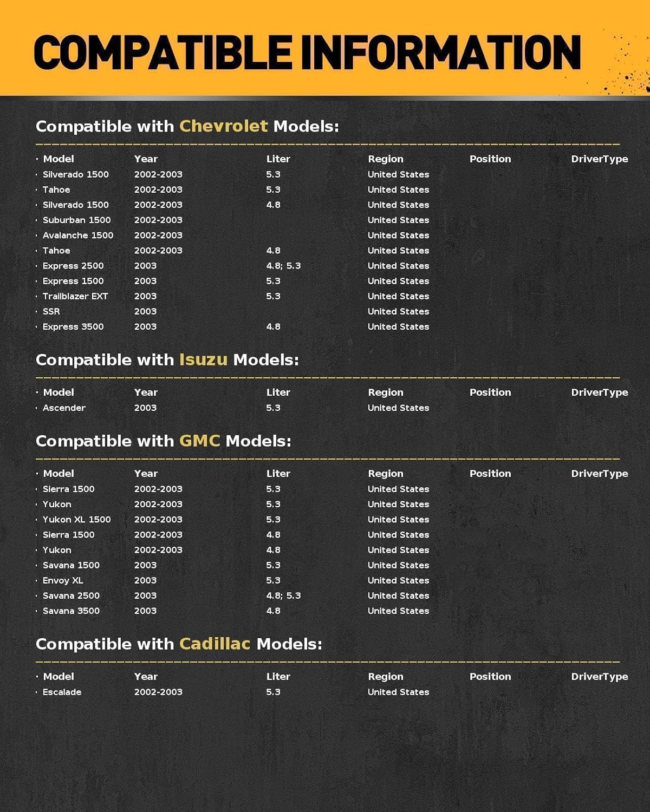Click United States in the Ascender row
This screenshot has width=650, height=812.
click(x=398, y=408)
